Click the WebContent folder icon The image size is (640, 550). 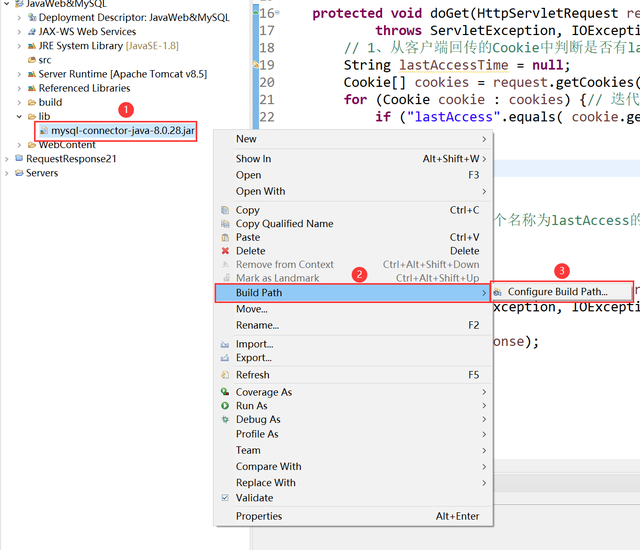32,145
